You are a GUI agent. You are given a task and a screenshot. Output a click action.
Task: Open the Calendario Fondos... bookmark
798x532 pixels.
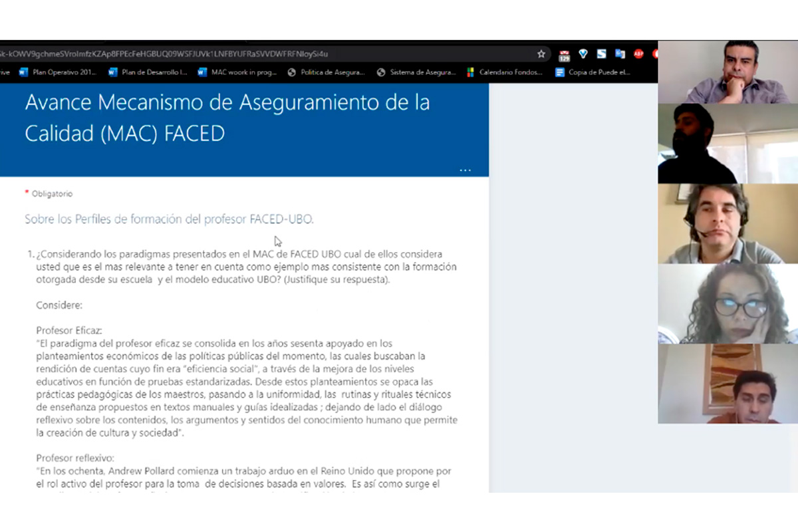coord(505,72)
